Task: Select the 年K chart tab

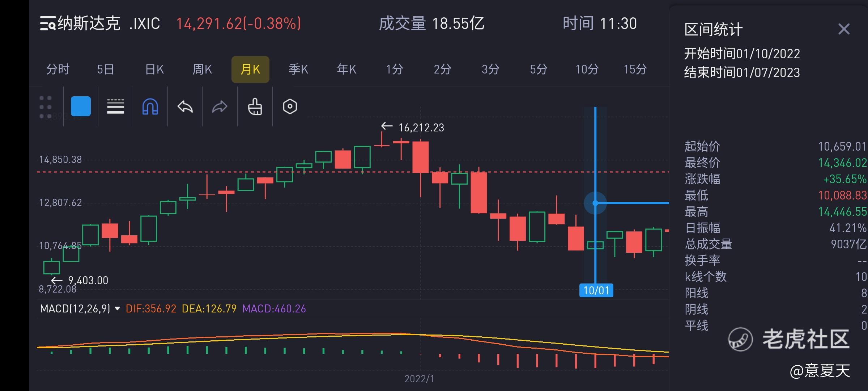Action: click(x=346, y=69)
